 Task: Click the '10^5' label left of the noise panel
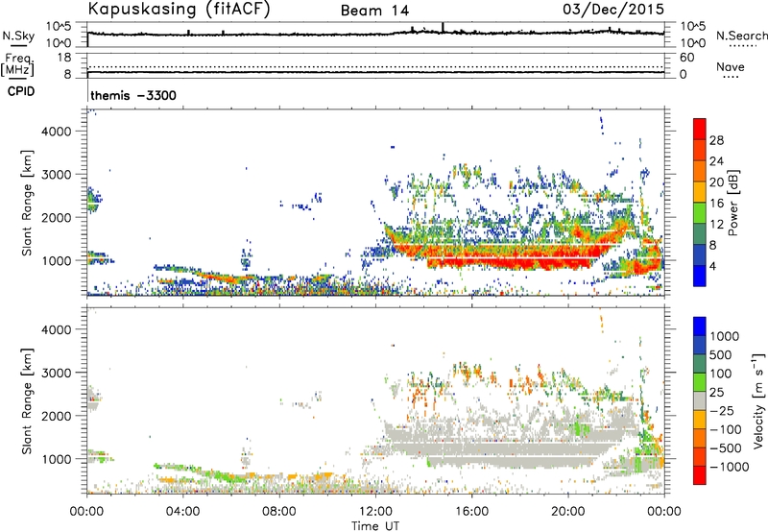pos(59,26)
